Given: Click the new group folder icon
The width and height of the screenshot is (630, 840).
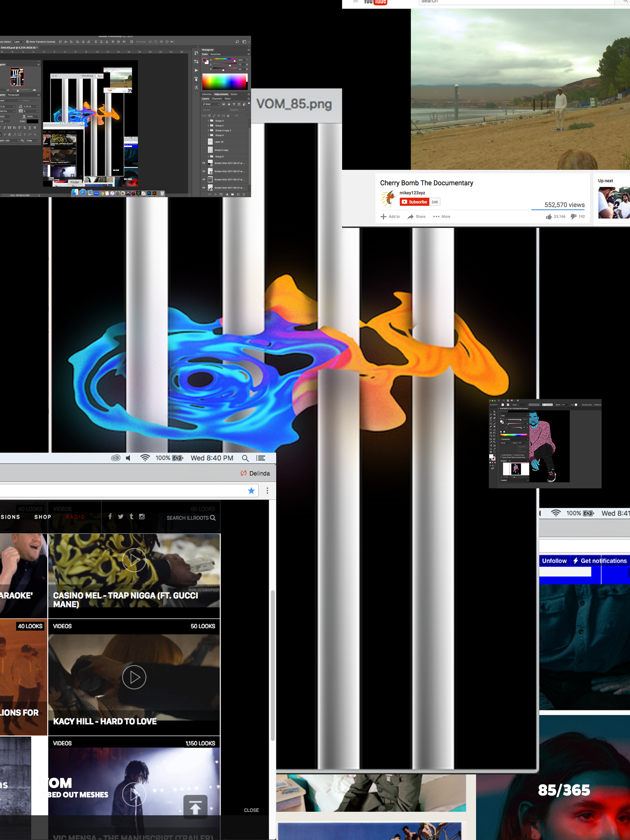Looking at the screenshot, I should (x=232, y=194).
